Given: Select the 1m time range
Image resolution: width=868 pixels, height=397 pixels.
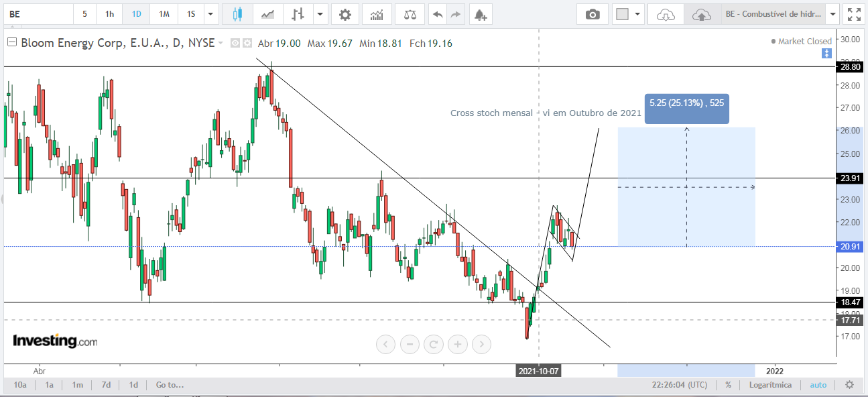Looking at the screenshot, I should [x=78, y=385].
